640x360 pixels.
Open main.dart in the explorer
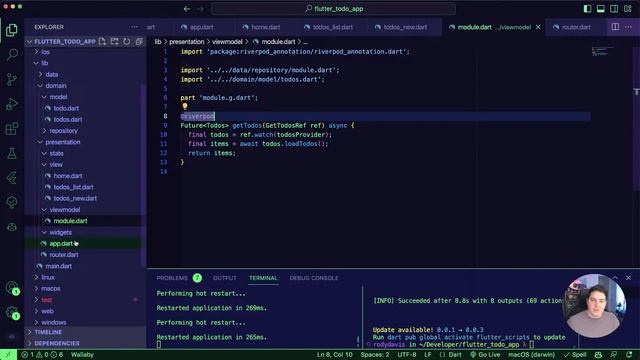coord(58,266)
